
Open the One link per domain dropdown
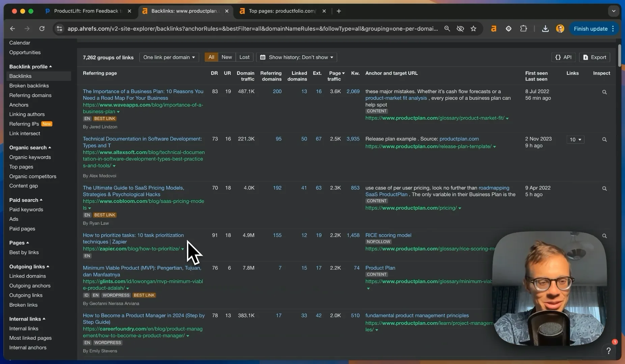169,57
